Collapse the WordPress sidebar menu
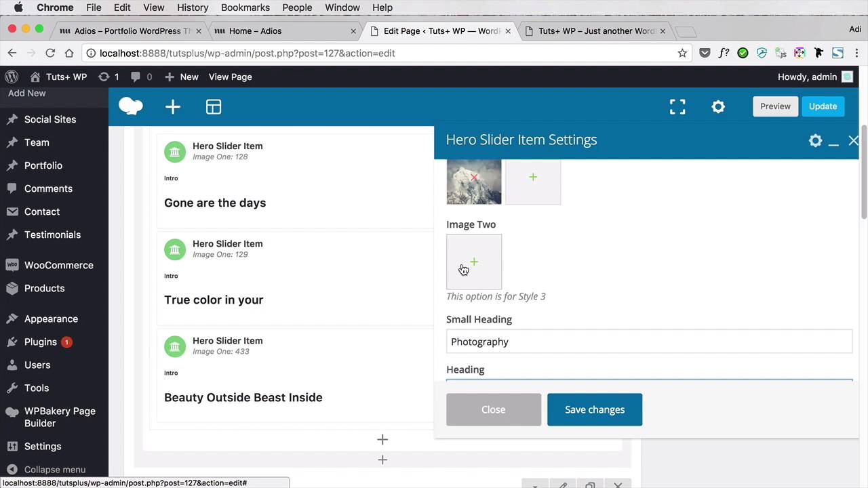 tap(54, 469)
